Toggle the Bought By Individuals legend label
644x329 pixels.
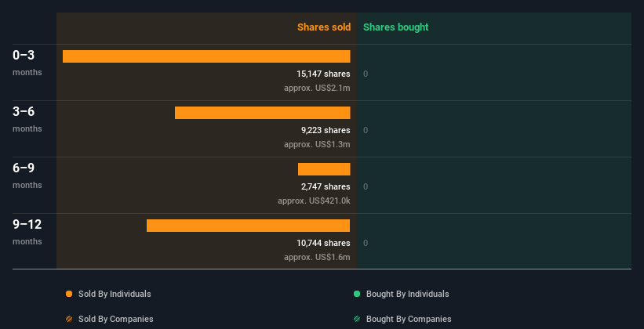[407, 295]
